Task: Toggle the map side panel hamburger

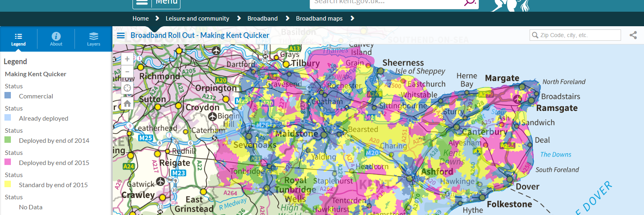Action: (120, 35)
